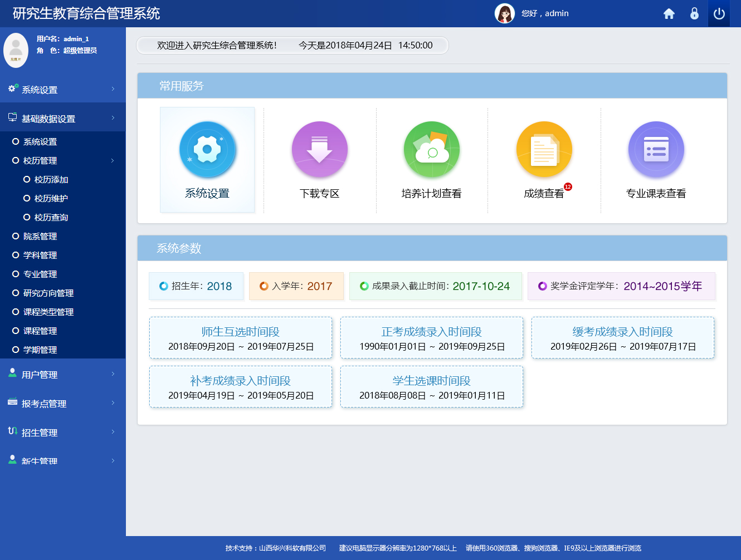Open the 成绩查看 yellow document icon
This screenshot has height=560, width=741.
tap(544, 150)
